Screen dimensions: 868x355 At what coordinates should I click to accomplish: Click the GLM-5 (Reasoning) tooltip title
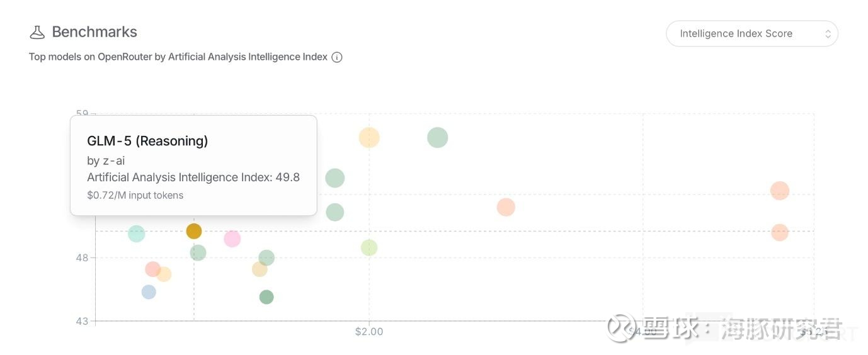click(x=147, y=141)
